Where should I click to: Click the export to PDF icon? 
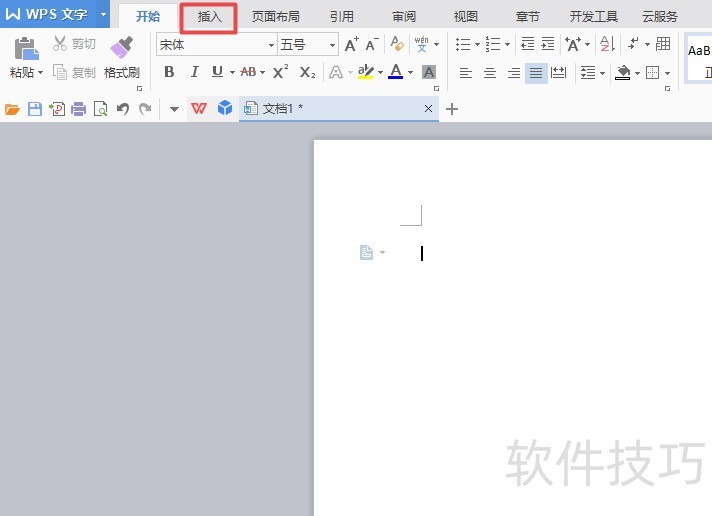[57, 109]
